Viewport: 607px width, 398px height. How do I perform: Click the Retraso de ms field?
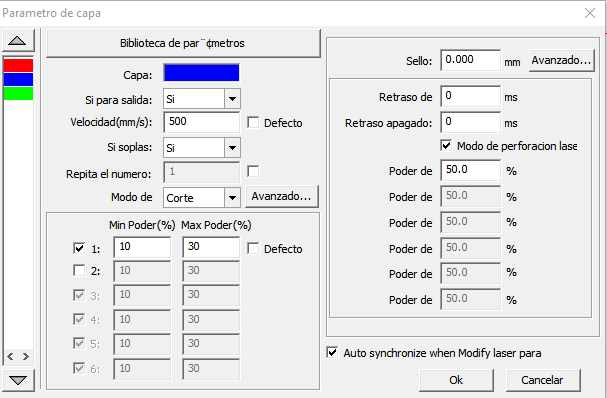tap(470, 96)
